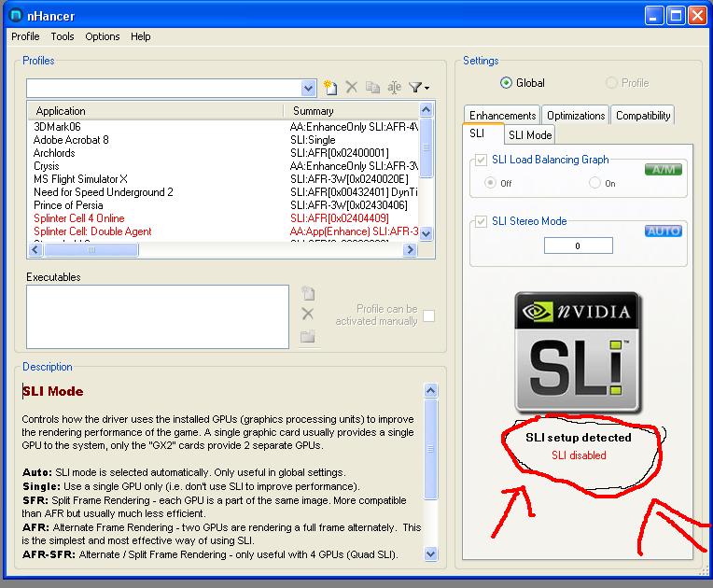Screen dimensions: 713x588
Task: Open the profile filter funnel menu
Action: [x=419, y=87]
